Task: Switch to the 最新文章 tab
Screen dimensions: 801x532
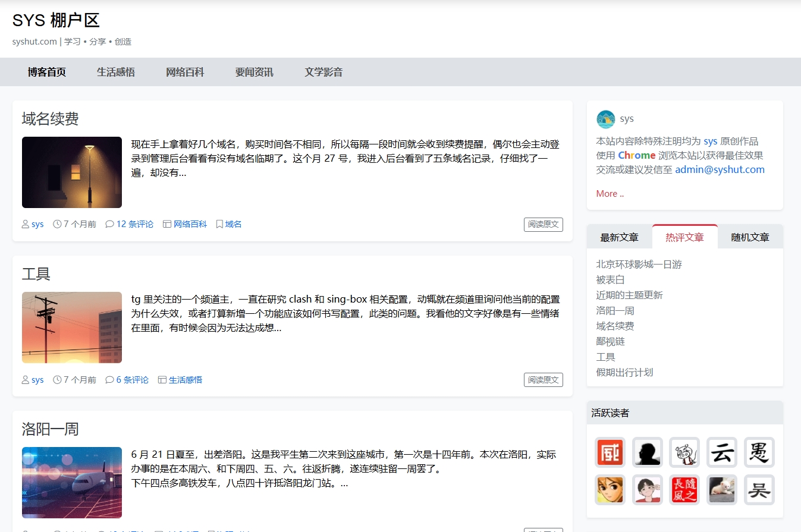Action: 619,237
